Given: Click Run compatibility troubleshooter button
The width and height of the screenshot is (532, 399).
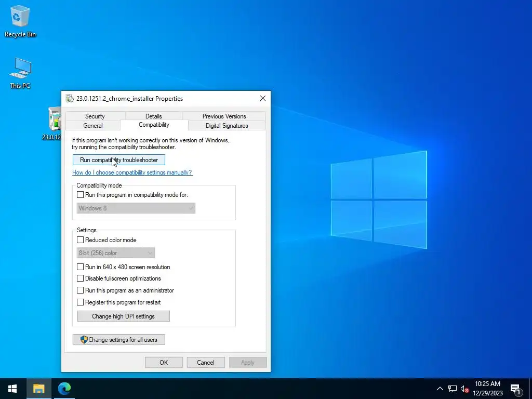Looking at the screenshot, I should 119,160.
